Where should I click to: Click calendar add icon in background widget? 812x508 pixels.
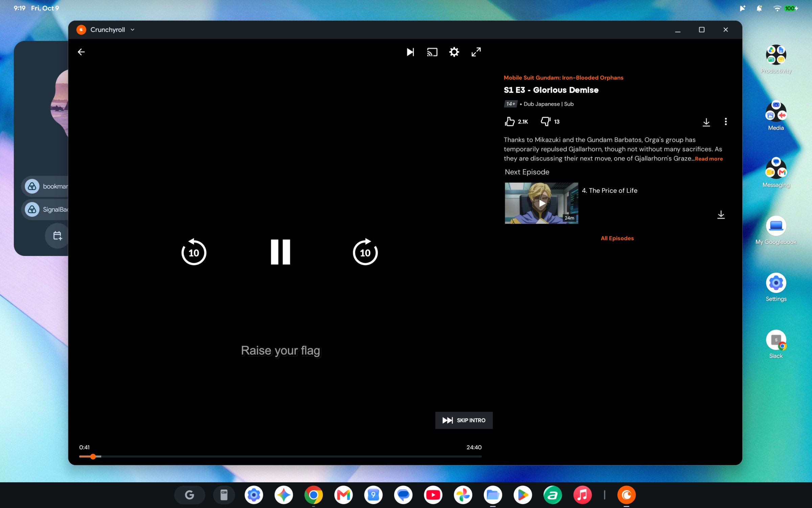click(x=57, y=236)
